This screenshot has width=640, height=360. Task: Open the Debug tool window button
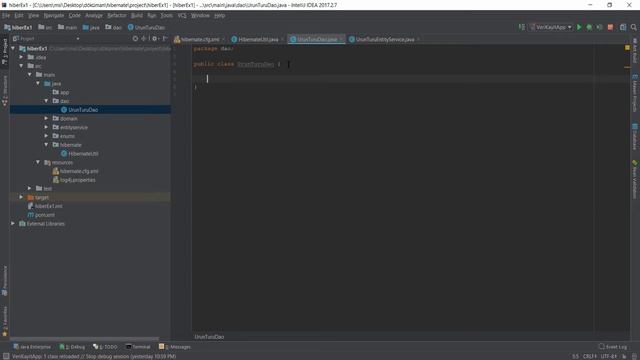(x=72, y=347)
